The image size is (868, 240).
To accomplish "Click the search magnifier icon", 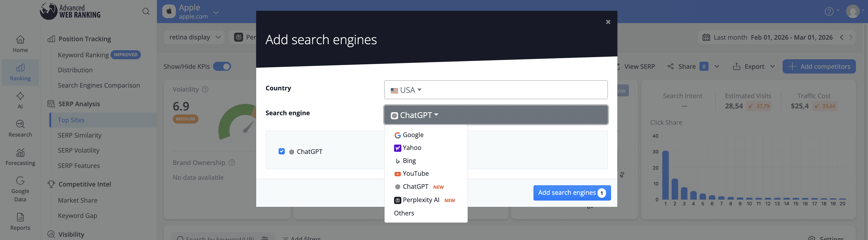I will pyautogui.click(x=146, y=11).
